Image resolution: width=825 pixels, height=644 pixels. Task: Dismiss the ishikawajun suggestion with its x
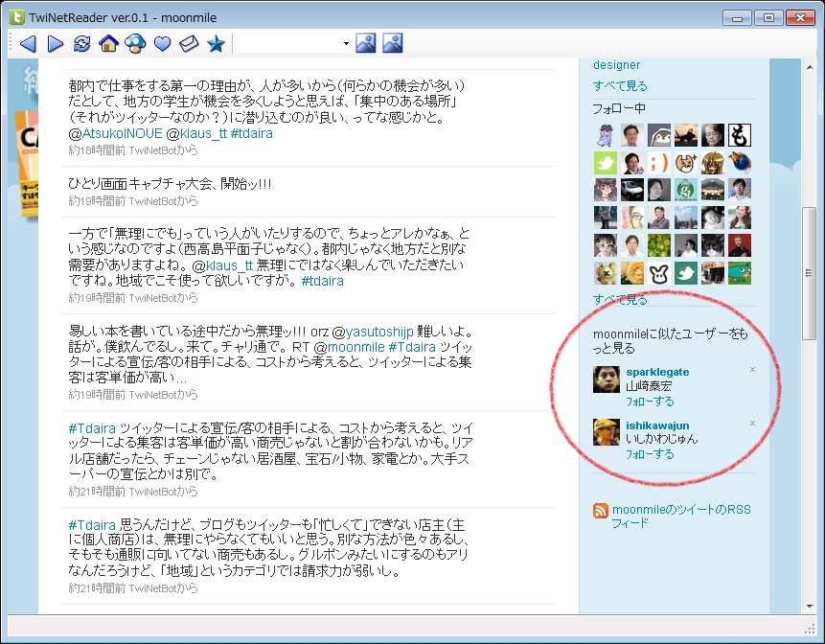752,424
